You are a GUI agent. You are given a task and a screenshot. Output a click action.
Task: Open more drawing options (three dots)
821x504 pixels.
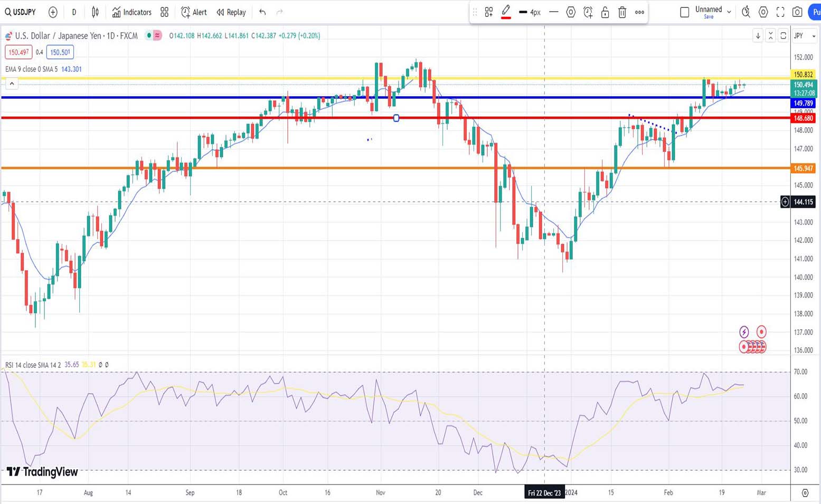[639, 12]
